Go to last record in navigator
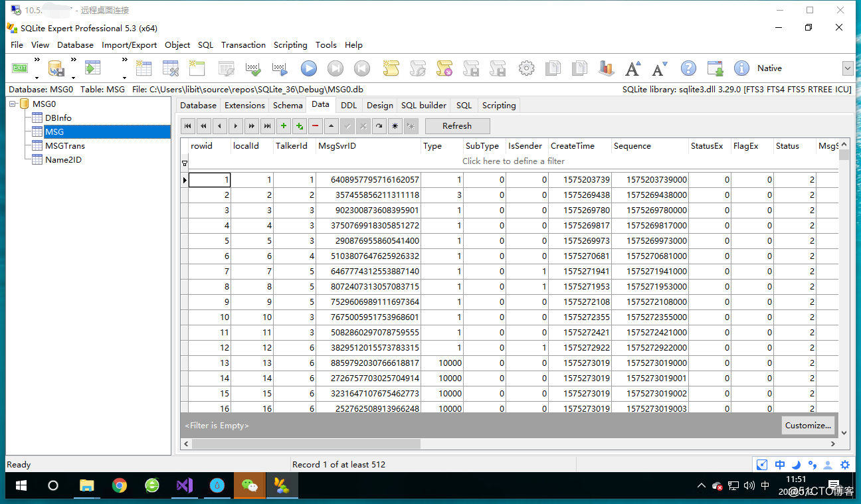The height and width of the screenshot is (504, 861). point(267,126)
